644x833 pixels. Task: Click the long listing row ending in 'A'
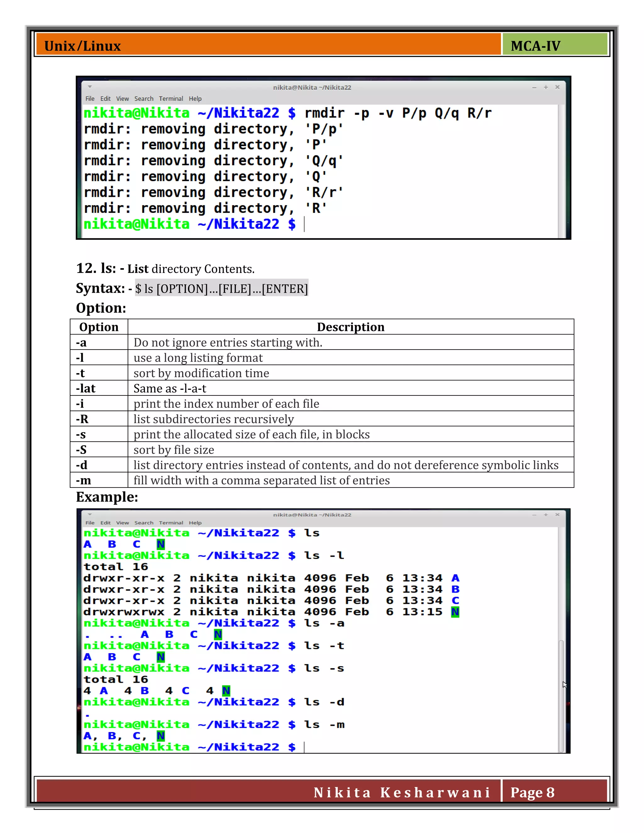(x=271, y=578)
